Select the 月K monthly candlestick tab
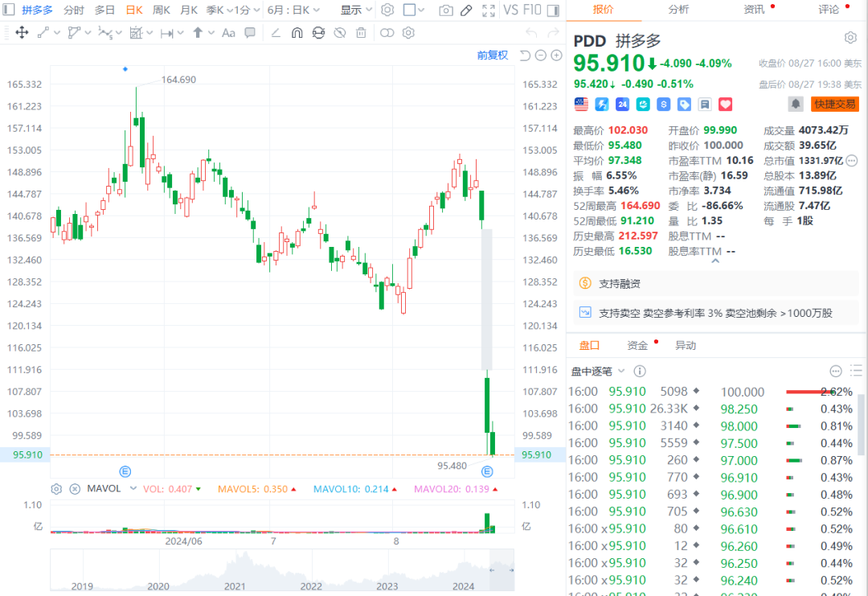This screenshot has width=868, height=596. point(189,10)
